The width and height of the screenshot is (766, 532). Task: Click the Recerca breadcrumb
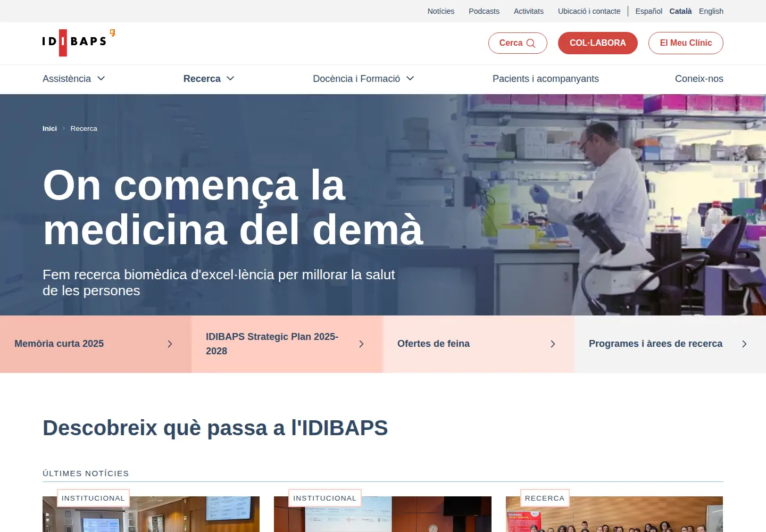pos(84,129)
